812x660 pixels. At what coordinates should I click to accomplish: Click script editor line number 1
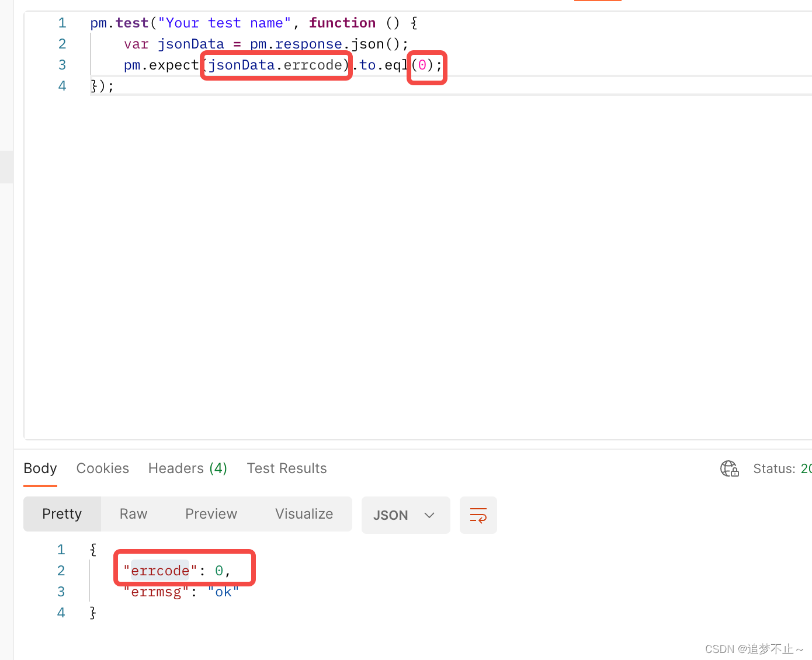coord(62,23)
